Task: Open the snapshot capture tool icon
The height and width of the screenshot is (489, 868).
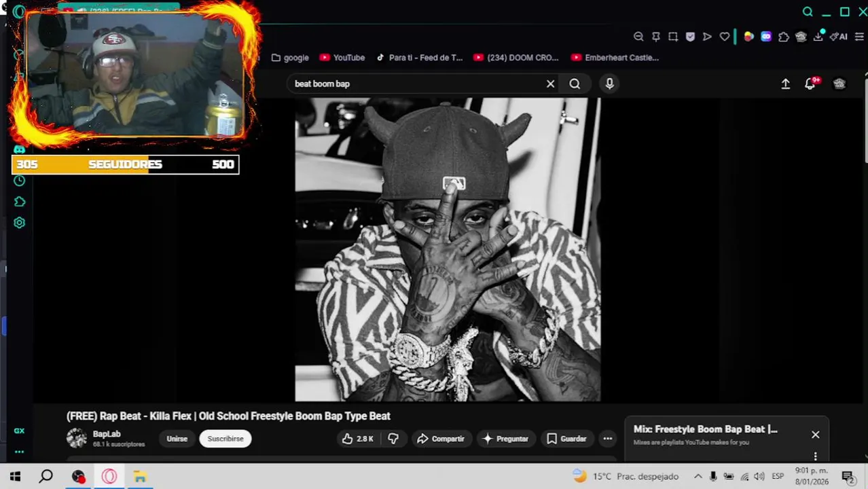Action: [x=673, y=37]
